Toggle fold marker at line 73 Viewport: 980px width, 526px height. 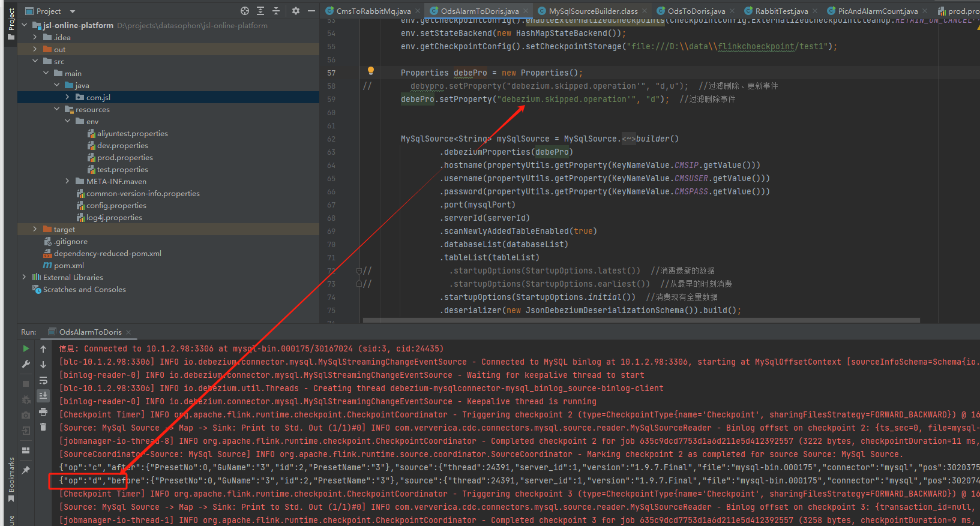click(359, 284)
